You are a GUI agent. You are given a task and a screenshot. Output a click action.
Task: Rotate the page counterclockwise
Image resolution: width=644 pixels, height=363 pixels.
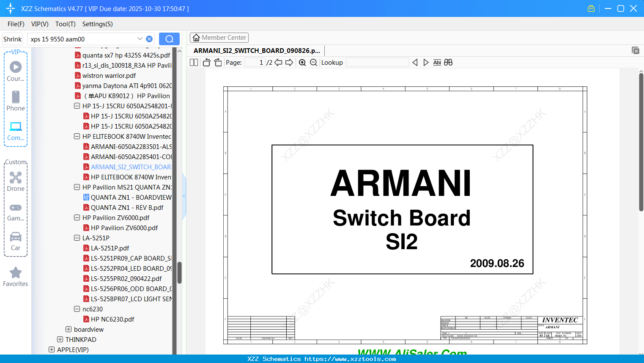(x=206, y=62)
